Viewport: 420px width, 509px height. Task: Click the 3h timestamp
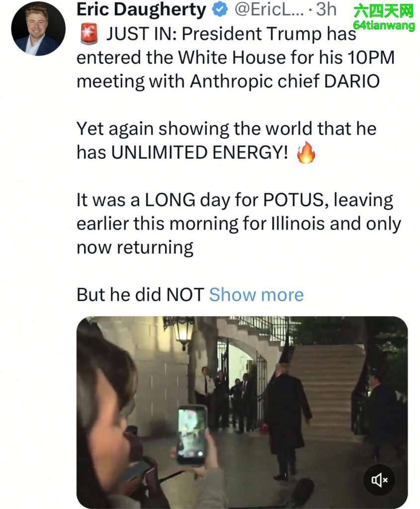pyautogui.click(x=326, y=10)
